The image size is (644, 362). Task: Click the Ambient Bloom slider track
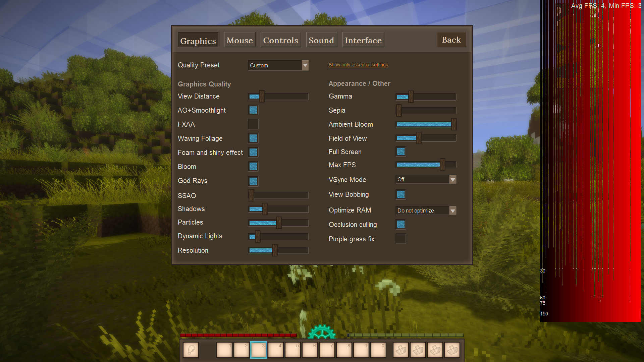[x=424, y=124]
